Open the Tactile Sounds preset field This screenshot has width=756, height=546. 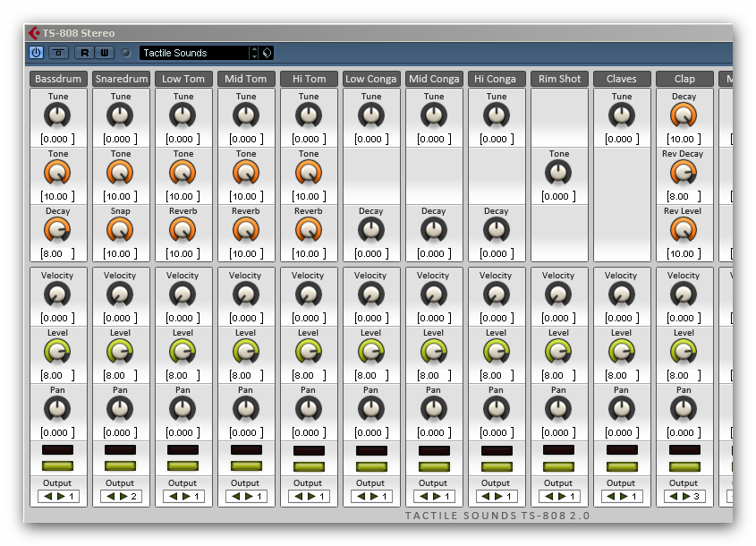click(x=194, y=53)
